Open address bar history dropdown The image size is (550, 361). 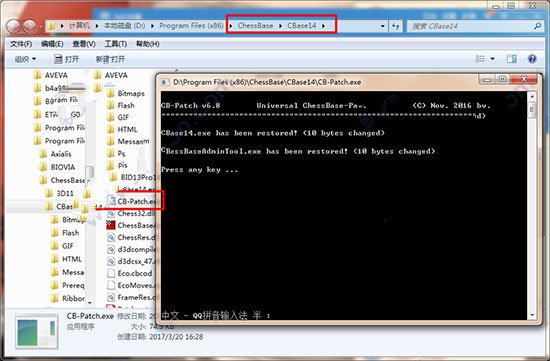(x=382, y=26)
